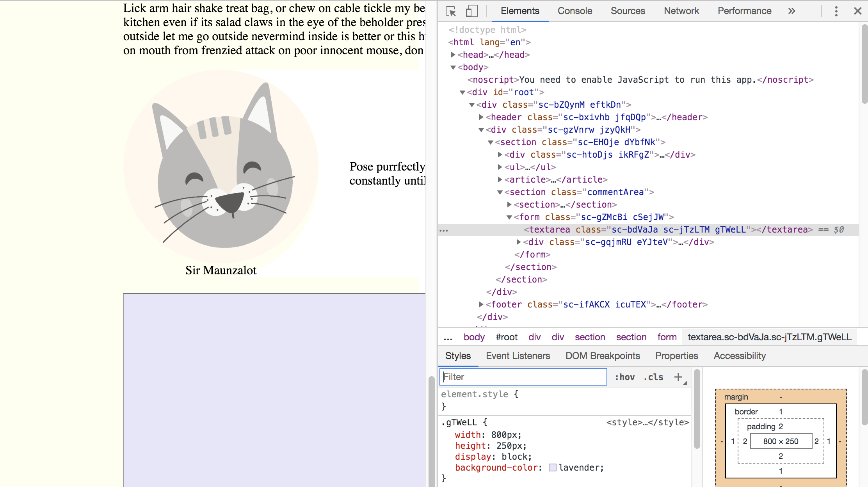Click the ellipsis beside the selected textarea node

444,230
